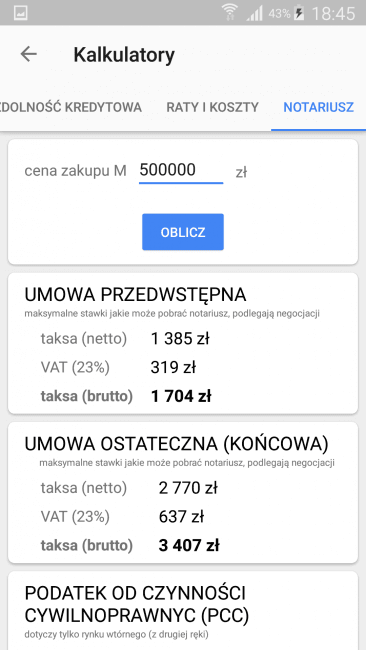Image resolution: width=366 pixels, height=650 pixels.
Task: Select the Notariusz tab
Action: pyautogui.click(x=318, y=107)
